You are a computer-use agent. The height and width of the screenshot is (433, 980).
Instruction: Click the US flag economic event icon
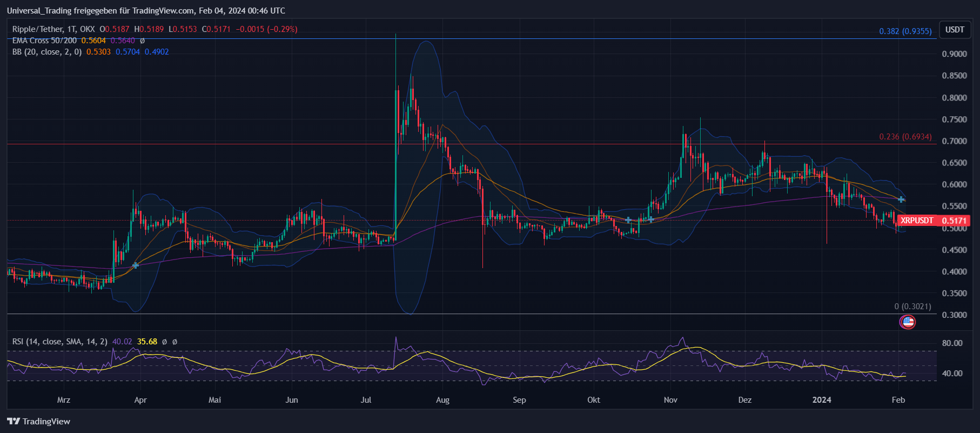coord(908,322)
